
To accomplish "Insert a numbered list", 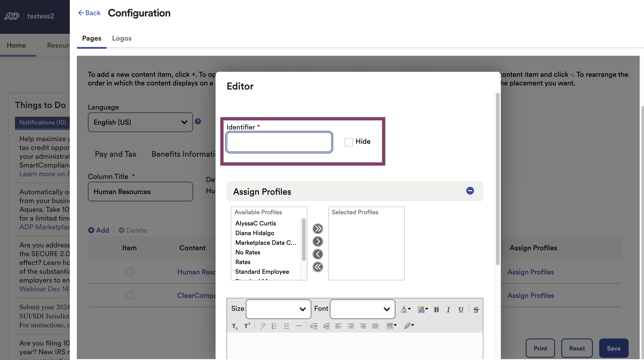I will click(274, 326).
